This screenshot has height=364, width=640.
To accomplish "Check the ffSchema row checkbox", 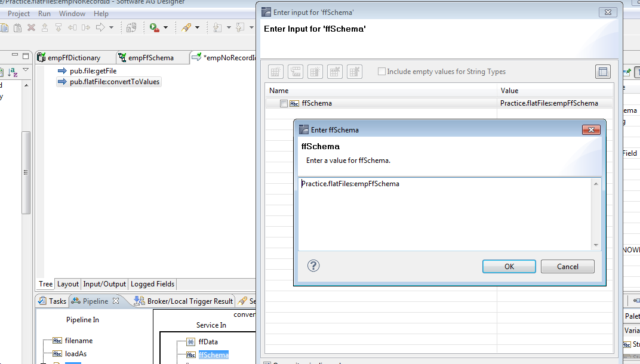I will (x=284, y=103).
